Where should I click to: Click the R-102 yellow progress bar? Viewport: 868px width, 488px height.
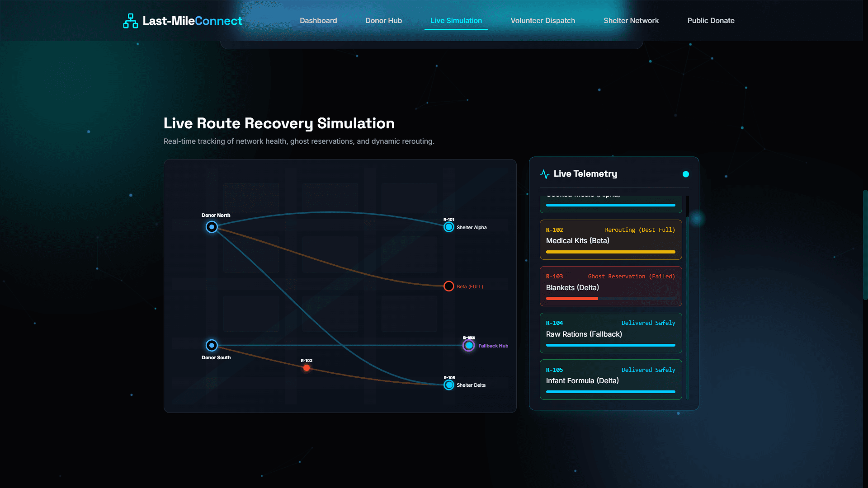tap(611, 252)
